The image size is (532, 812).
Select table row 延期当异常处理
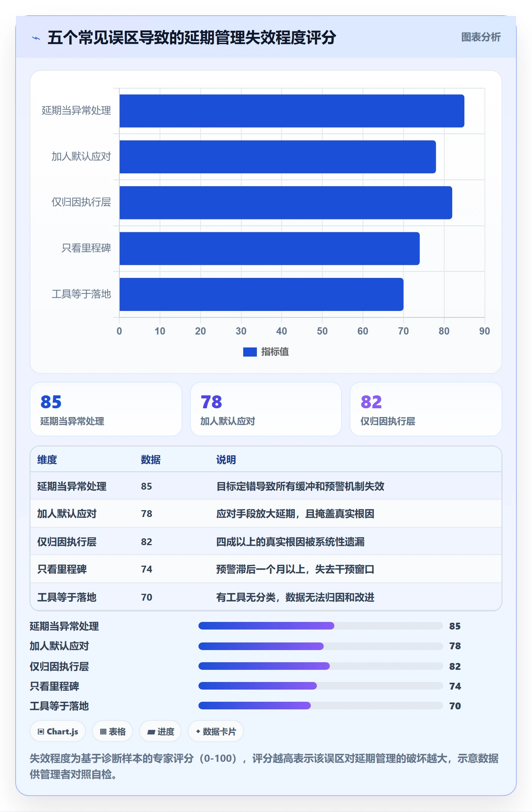[x=266, y=486]
